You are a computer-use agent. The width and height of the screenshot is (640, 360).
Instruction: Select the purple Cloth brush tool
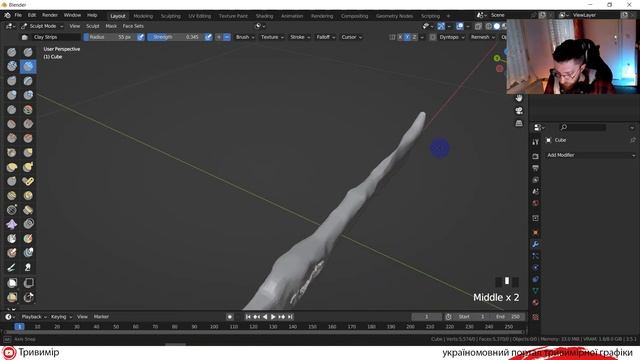pyautogui.click(x=12, y=224)
